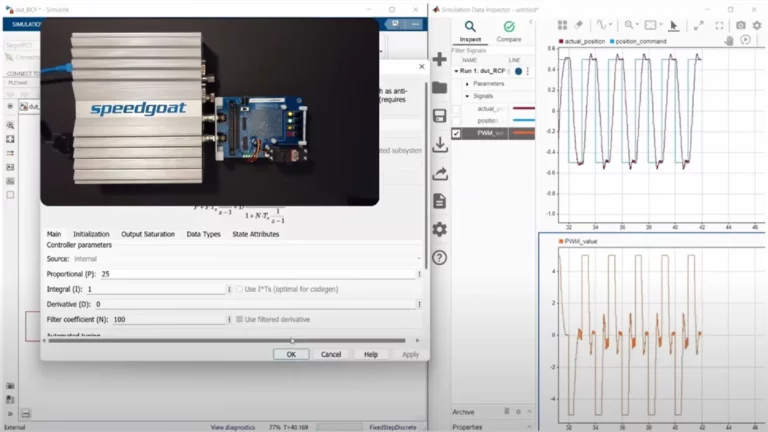Open Integral field three-dot options
Image resolution: width=768 pixels, height=432 pixels.
point(229,289)
